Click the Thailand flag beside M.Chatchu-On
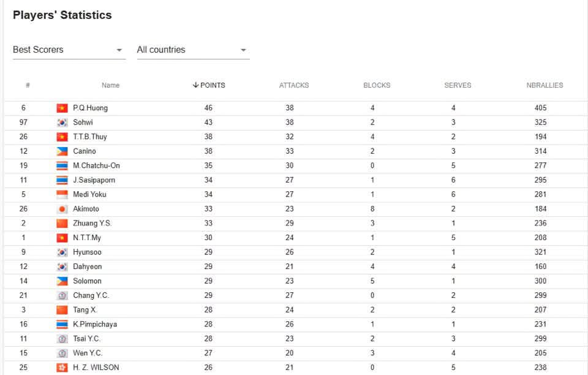This screenshot has height=375, width=588. click(x=62, y=166)
